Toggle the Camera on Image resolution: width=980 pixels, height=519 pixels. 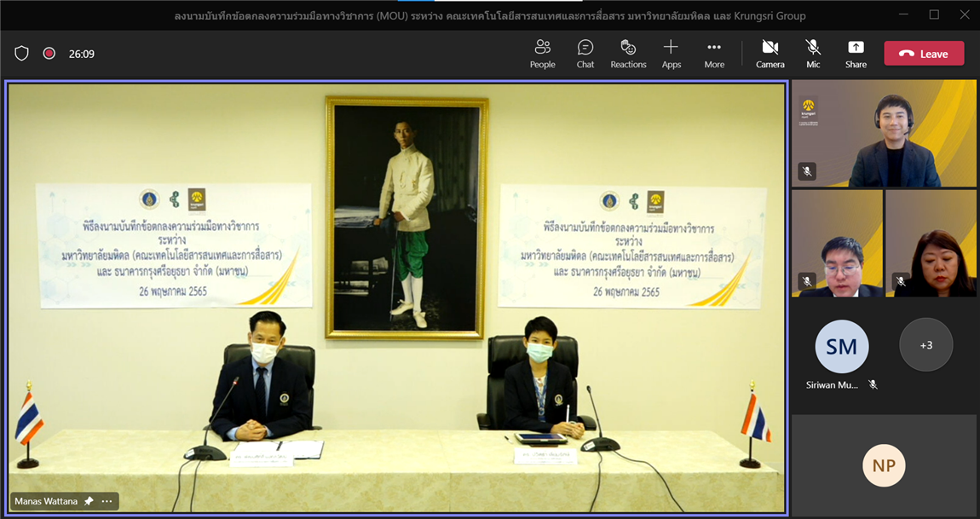point(770,54)
